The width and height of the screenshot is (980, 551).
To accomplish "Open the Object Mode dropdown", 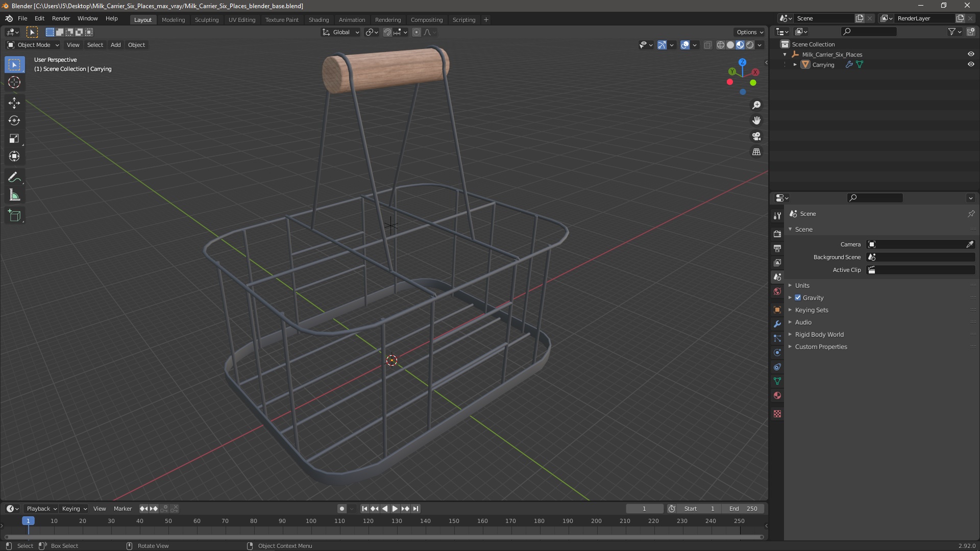I will 33,45.
